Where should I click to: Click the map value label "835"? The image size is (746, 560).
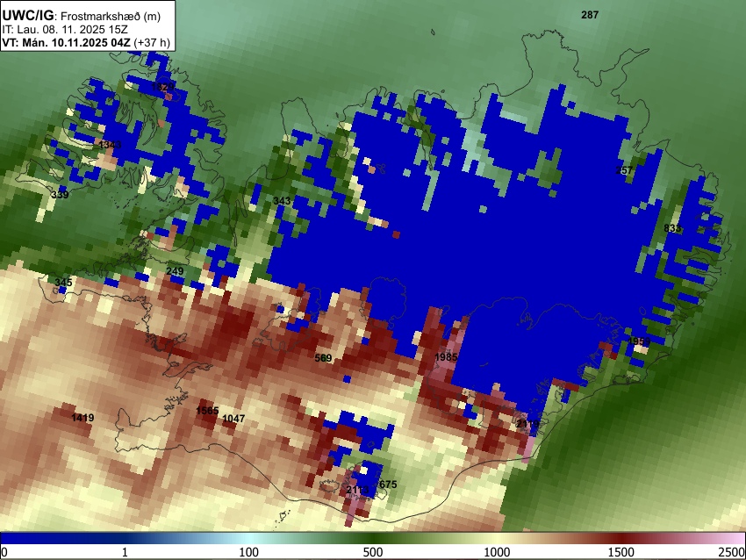[672, 228]
